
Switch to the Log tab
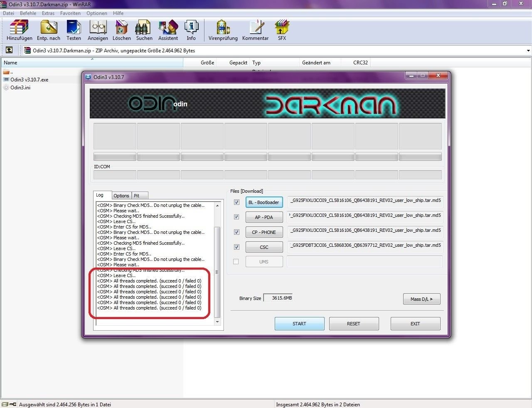pyautogui.click(x=102, y=195)
